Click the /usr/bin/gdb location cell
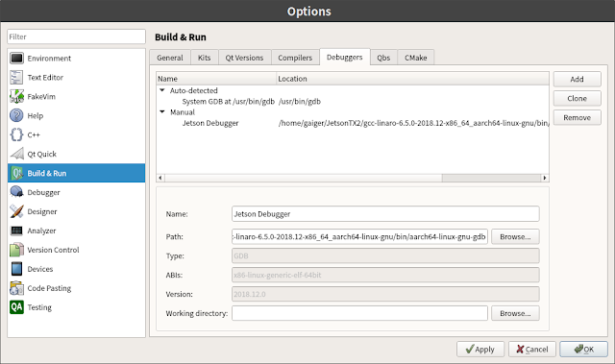The width and height of the screenshot is (615, 364). coord(300,102)
